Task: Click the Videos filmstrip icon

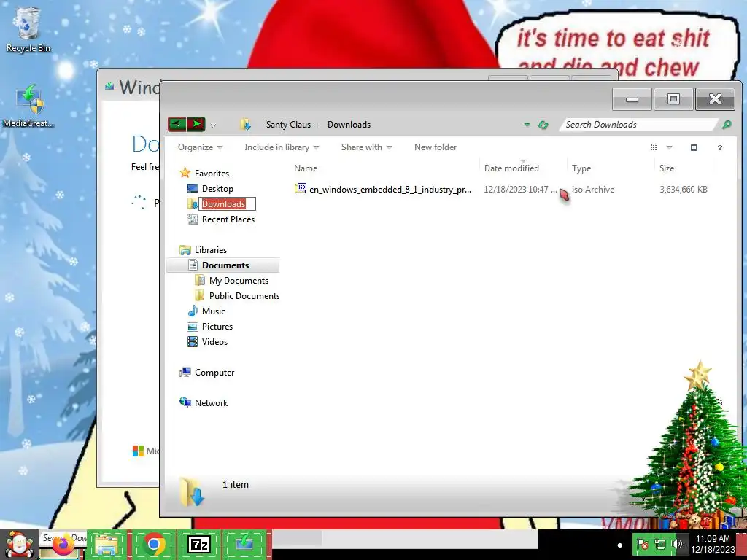Action: click(x=193, y=341)
